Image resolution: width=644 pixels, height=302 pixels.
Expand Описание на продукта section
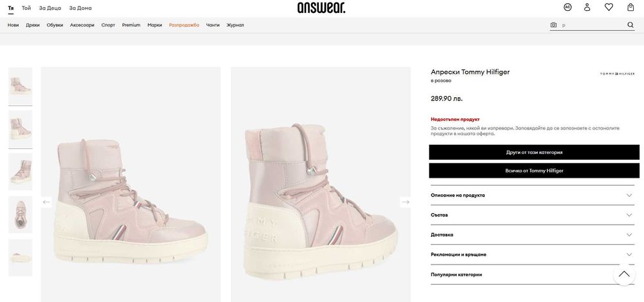[533, 195]
